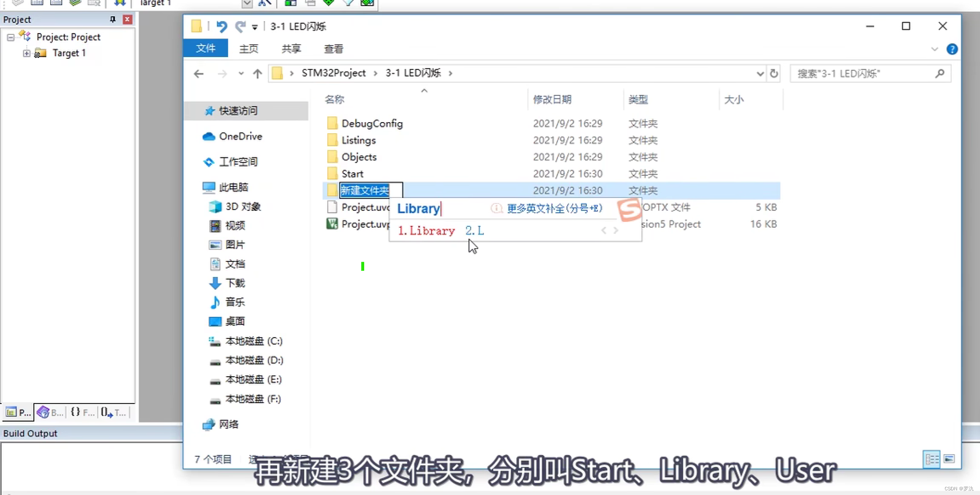Click the redo icon in title bar

pyautogui.click(x=240, y=26)
